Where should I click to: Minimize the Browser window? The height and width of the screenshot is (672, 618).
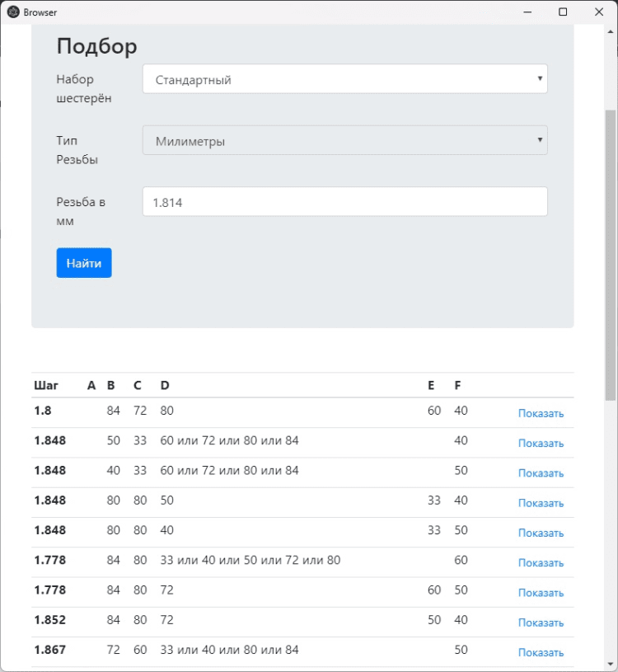(527, 12)
